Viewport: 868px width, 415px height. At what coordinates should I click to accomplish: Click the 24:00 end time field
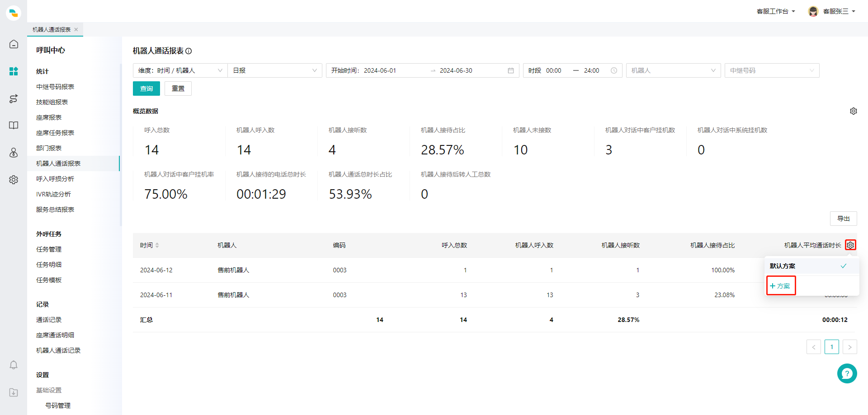pyautogui.click(x=592, y=70)
